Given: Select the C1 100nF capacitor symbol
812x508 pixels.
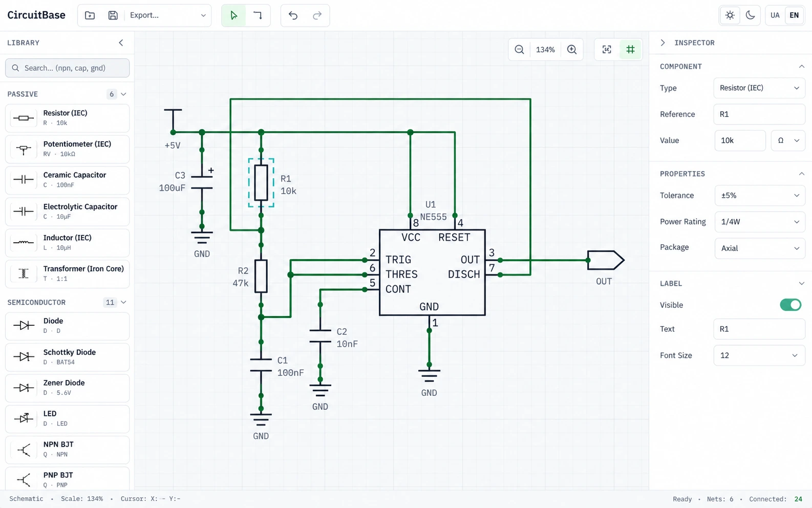Looking at the screenshot, I should pyautogui.click(x=261, y=365).
